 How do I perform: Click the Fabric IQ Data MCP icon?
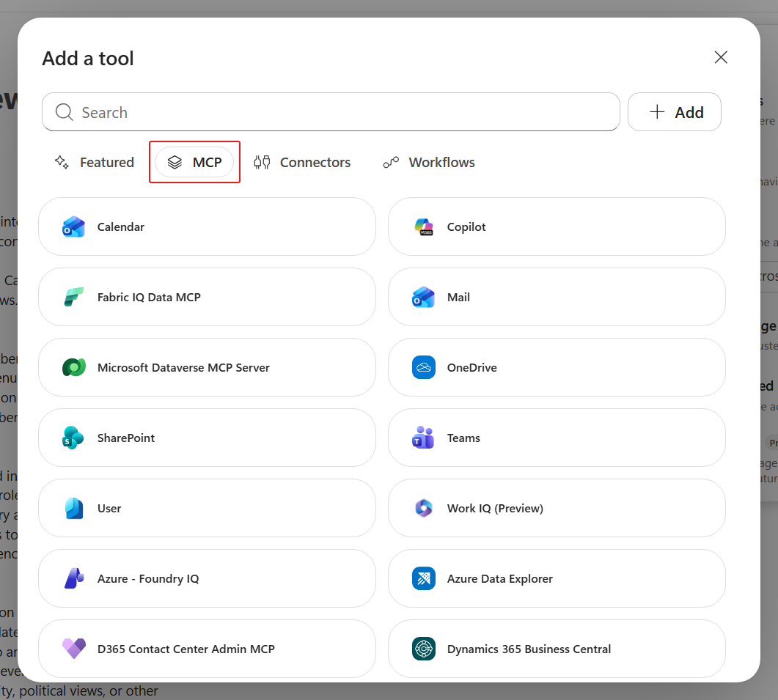(73, 297)
